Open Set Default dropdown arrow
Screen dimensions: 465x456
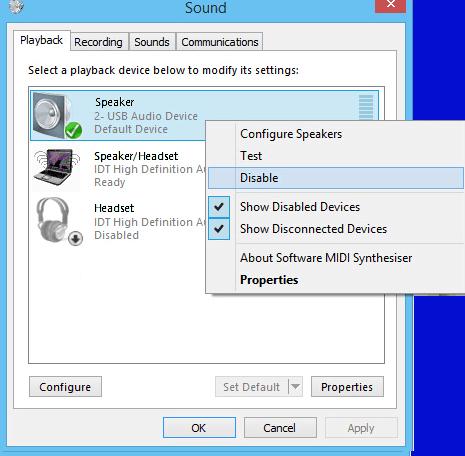click(295, 387)
